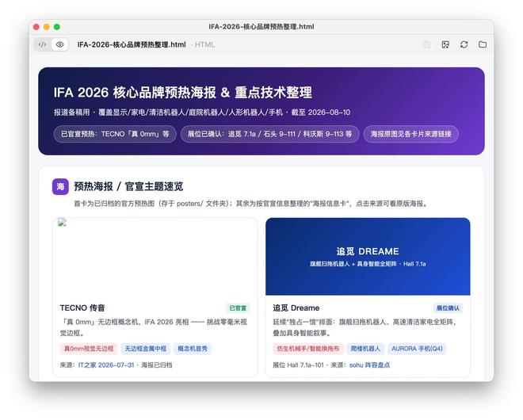Click the 报道备稿用 subtitle line
This screenshot has height=420, width=523.
(x=202, y=113)
